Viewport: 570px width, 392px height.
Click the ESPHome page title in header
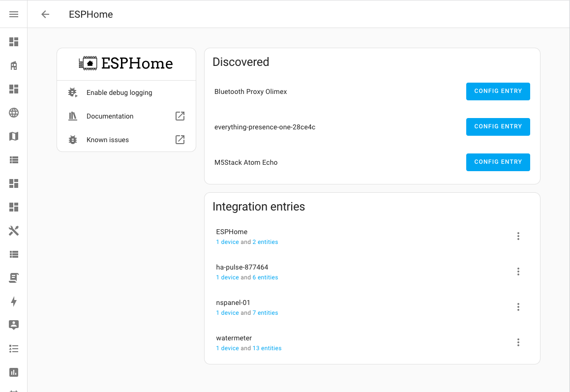[x=91, y=14]
